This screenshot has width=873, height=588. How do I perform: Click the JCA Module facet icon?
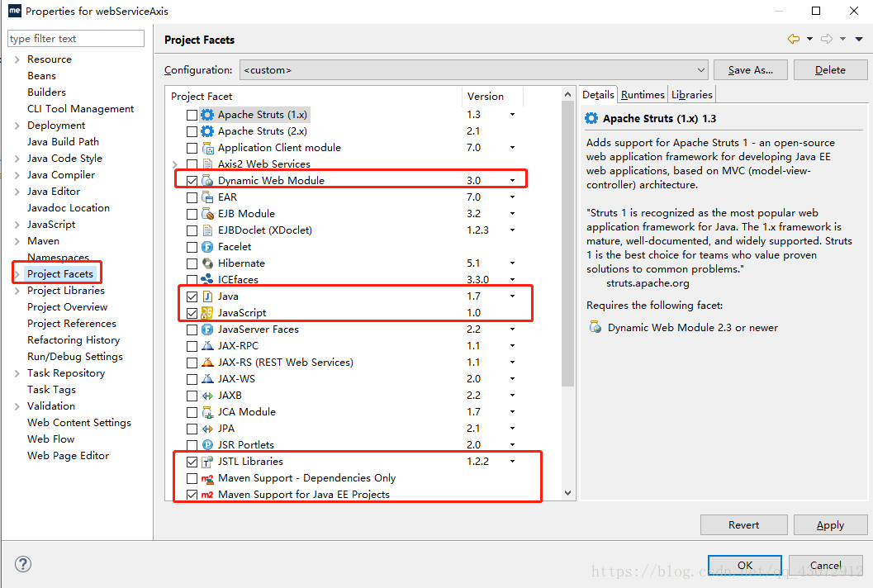click(207, 413)
